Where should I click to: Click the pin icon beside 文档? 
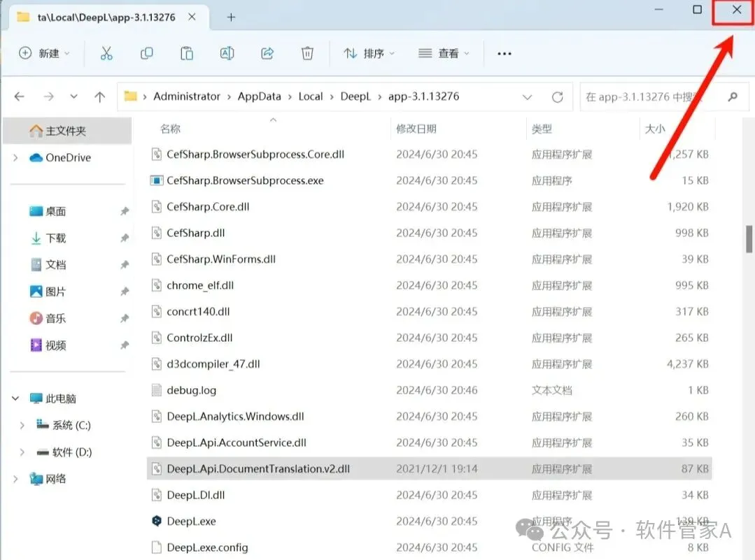pos(125,264)
